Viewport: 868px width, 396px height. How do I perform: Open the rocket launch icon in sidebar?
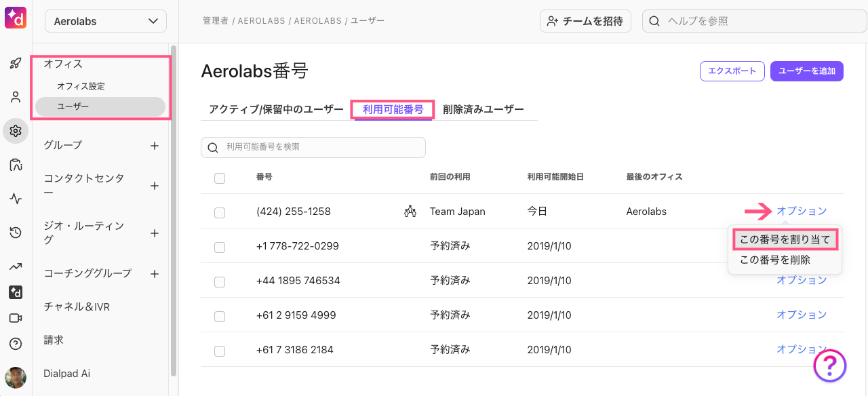point(16,63)
